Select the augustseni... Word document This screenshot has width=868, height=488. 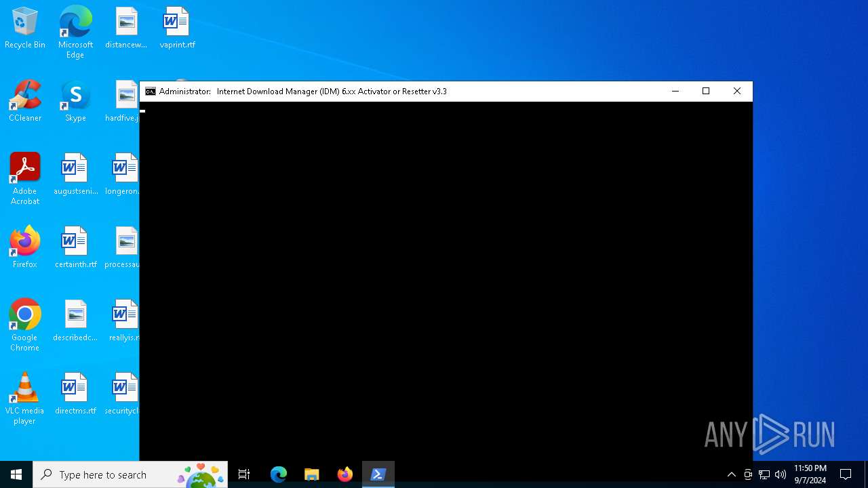pyautogui.click(x=75, y=175)
